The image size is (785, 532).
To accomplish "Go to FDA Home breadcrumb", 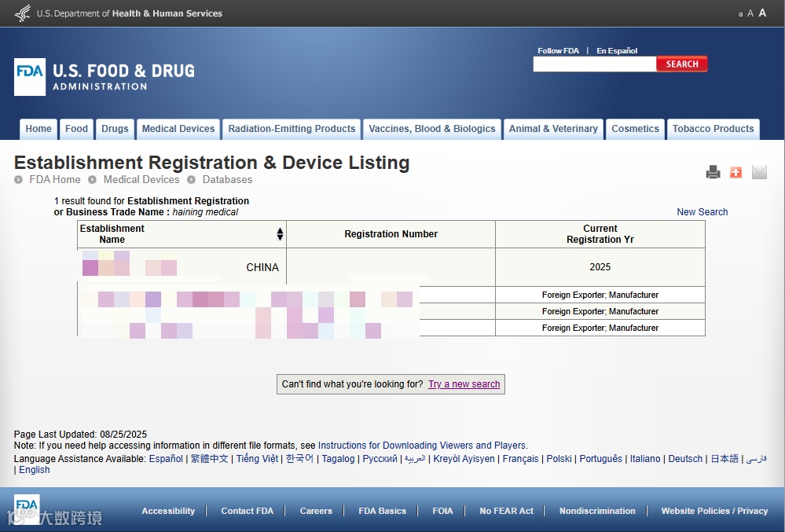I will point(54,179).
